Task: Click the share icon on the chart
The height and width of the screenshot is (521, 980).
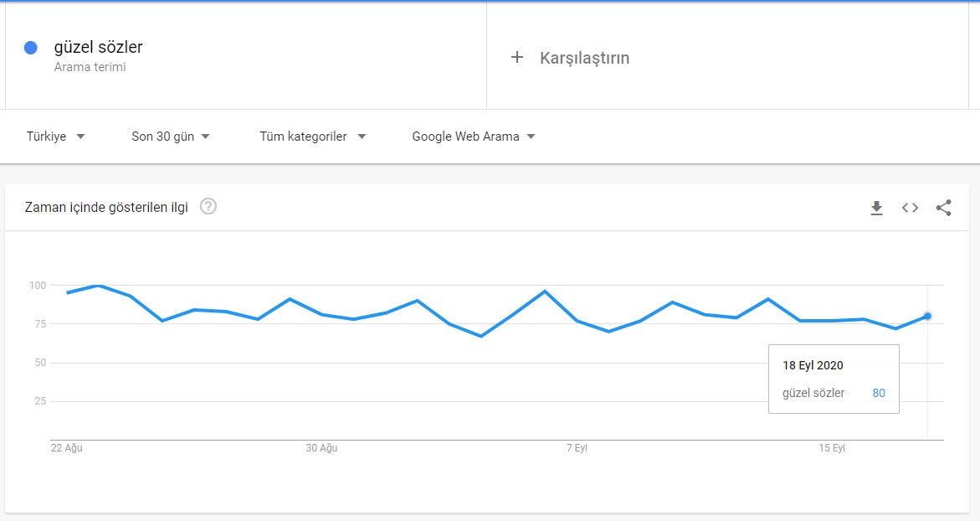Action: click(x=944, y=208)
